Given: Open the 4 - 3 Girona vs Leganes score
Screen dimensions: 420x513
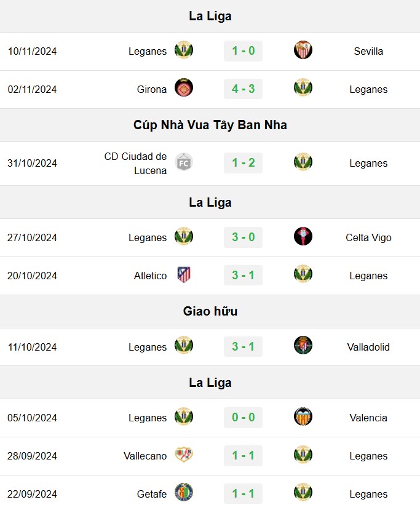Looking at the screenshot, I should click(x=243, y=89).
